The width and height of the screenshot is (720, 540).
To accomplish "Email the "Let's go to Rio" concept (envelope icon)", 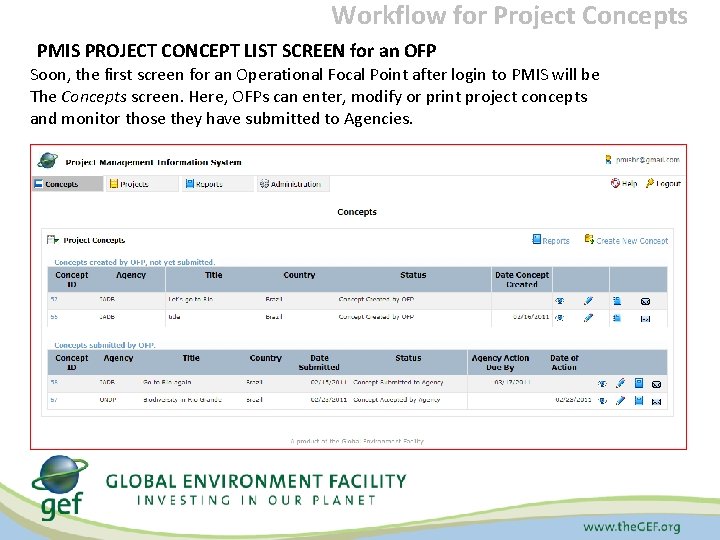I will [x=645, y=302].
